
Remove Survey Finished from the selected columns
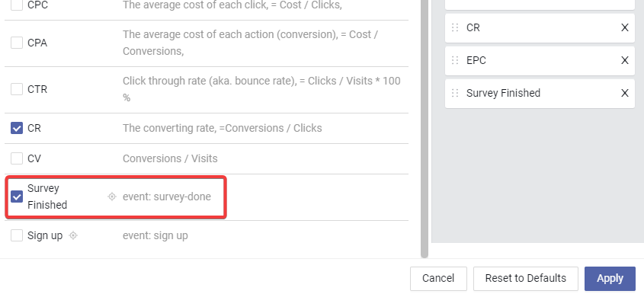pyautogui.click(x=625, y=93)
